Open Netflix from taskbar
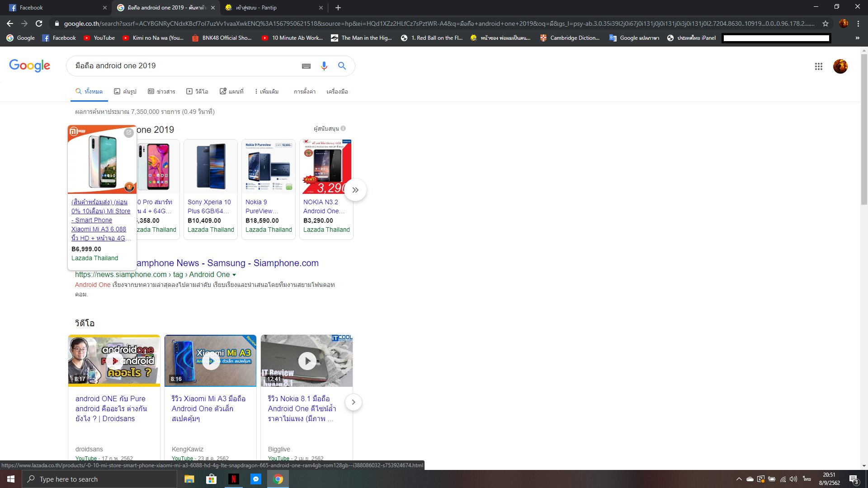Image resolution: width=868 pixels, height=488 pixels. point(233,479)
